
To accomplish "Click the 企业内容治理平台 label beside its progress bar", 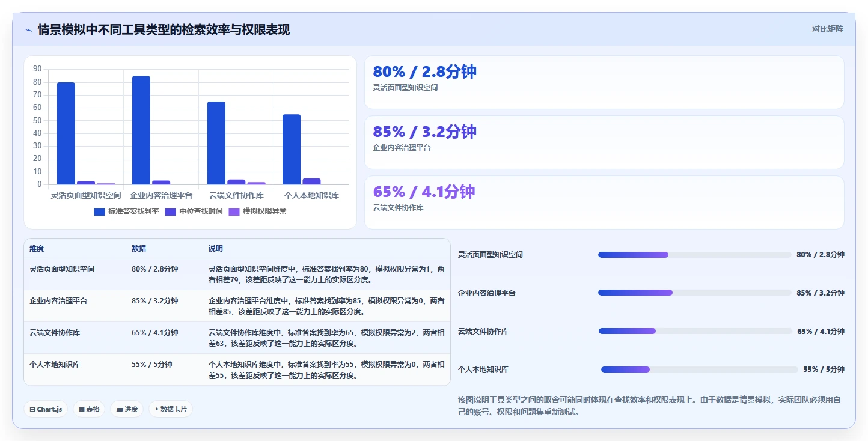I will click(487, 293).
